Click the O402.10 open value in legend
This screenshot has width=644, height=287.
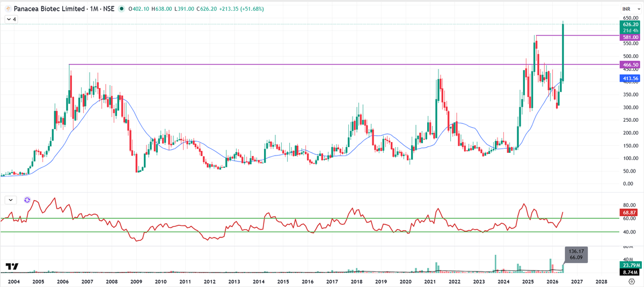138,9
